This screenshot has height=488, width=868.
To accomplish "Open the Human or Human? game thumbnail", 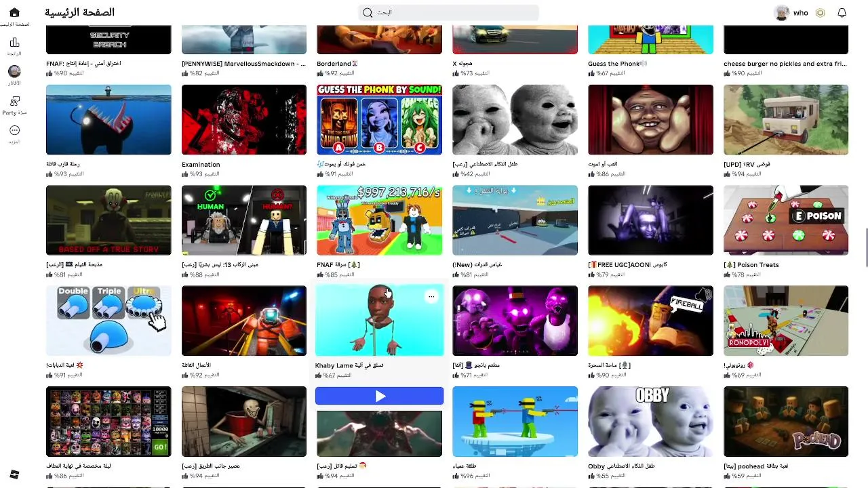I will tap(244, 220).
